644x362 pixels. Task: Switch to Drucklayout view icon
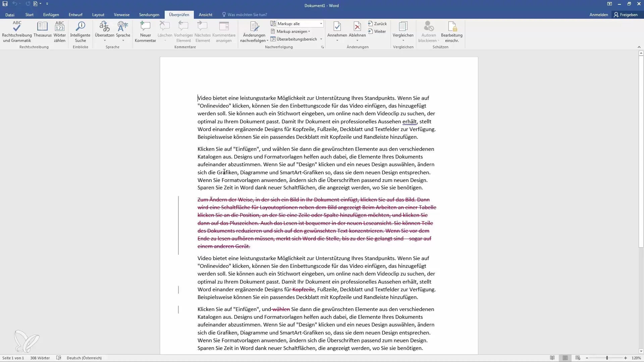point(565,358)
